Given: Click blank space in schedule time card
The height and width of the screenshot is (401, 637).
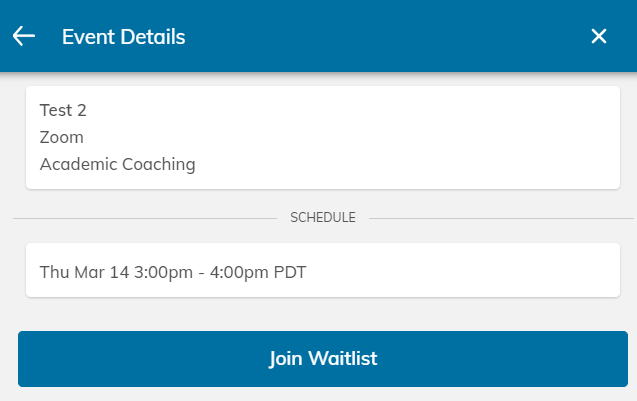Looking at the screenshot, I should point(470,271).
